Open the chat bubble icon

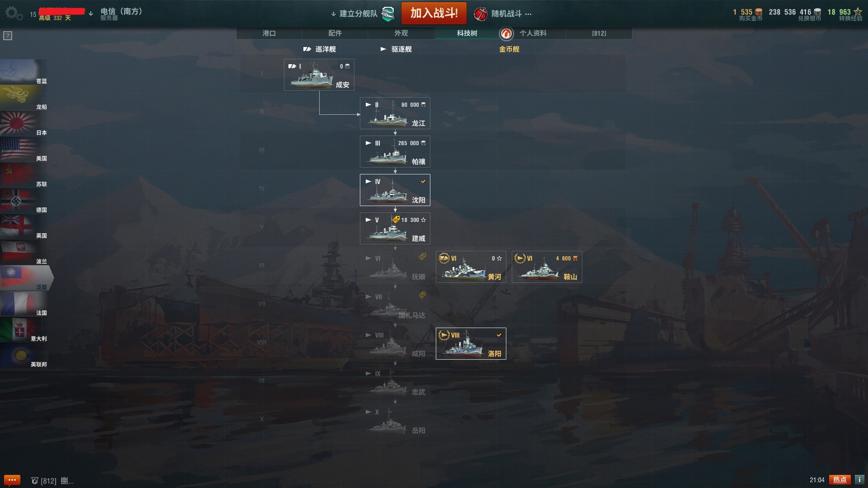(12, 480)
